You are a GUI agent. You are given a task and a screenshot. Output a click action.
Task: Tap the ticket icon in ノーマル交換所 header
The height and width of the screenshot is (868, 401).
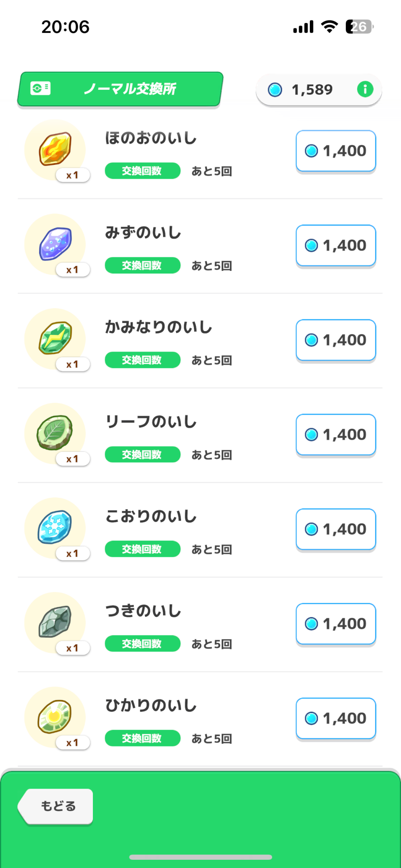pyautogui.click(x=40, y=89)
